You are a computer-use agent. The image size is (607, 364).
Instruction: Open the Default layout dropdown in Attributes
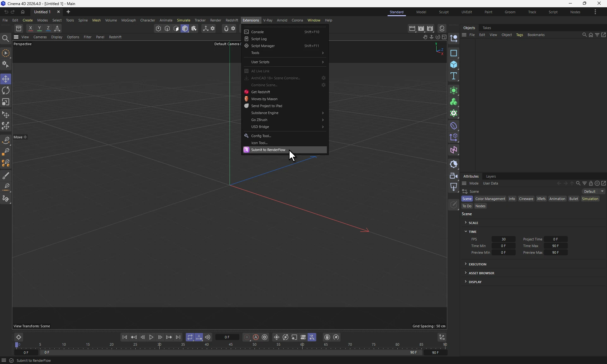(594, 191)
